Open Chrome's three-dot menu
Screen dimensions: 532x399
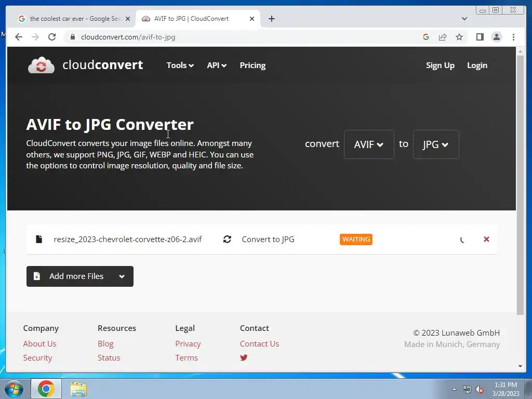[513, 37]
